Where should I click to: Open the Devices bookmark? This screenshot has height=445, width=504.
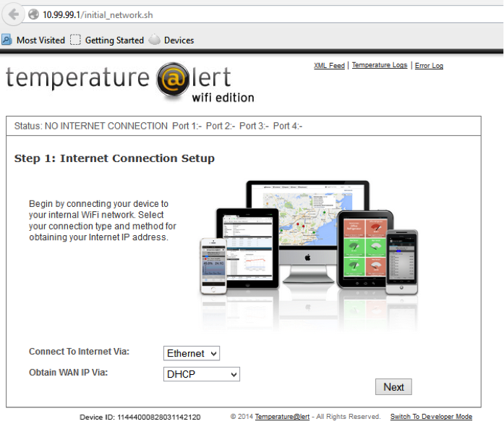179,41
